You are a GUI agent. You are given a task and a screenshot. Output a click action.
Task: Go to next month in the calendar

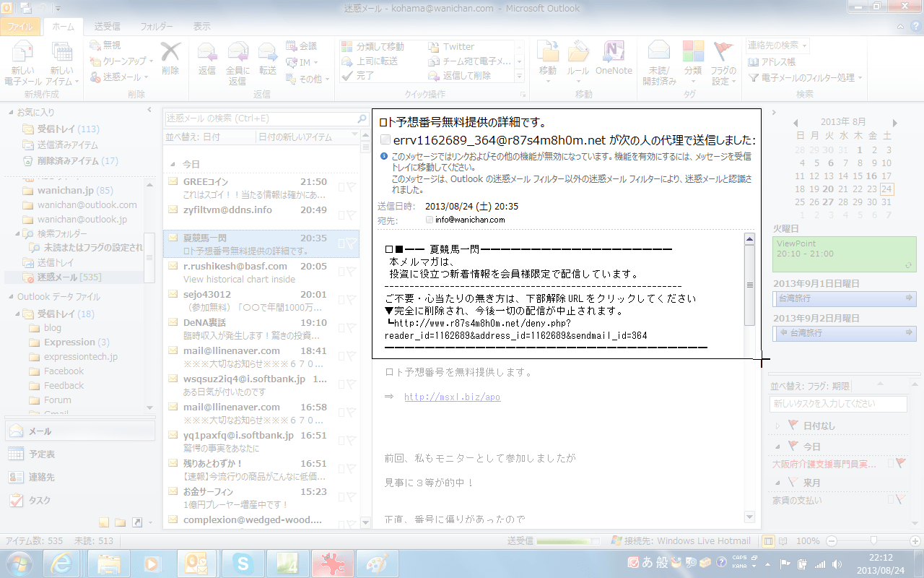point(894,122)
